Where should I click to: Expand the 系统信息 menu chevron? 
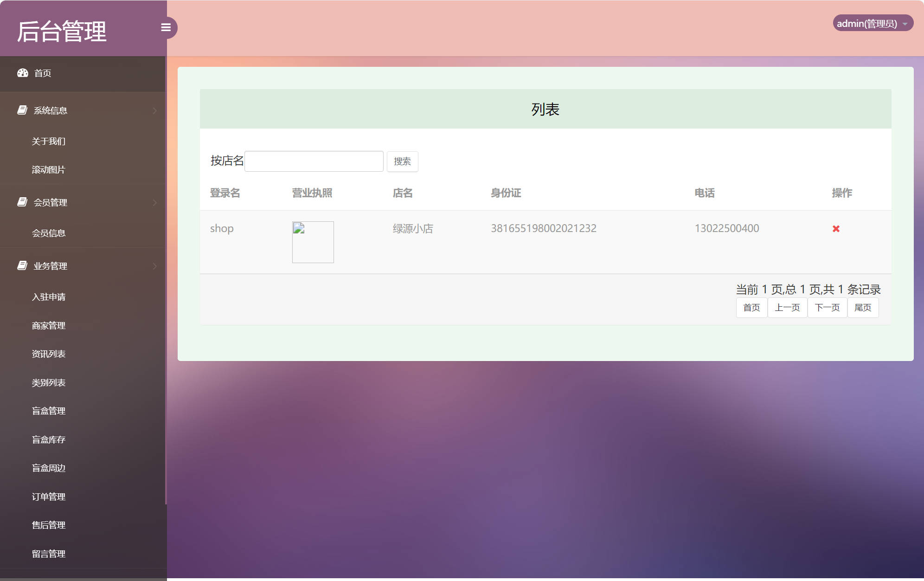click(x=154, y=110)
